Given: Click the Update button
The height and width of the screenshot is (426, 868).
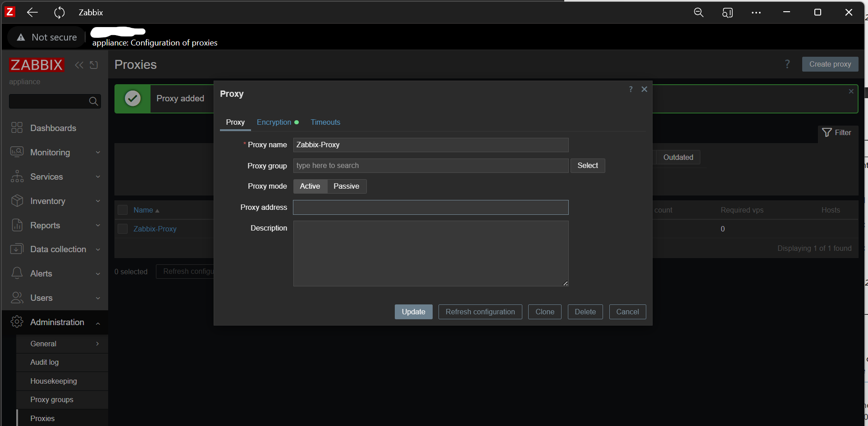Looking at the screenshot, I should click(x=414, y=312).
